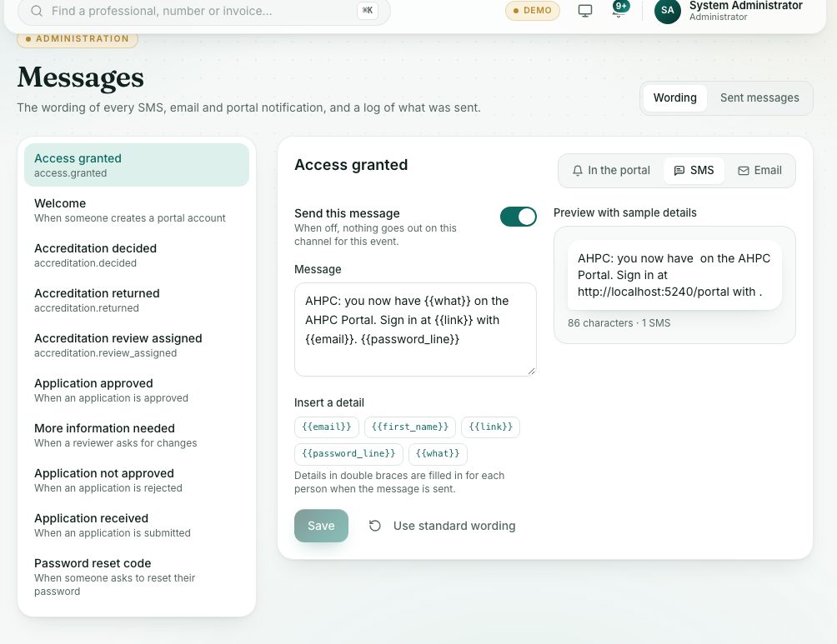Image resolution: width=837 pixels, height=644 pixels.
Task: Select Password reset code template
Action: [136, 577]
